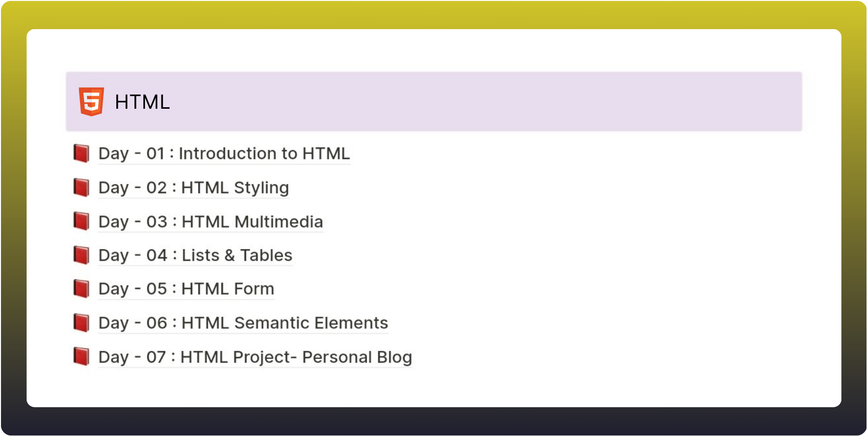The image size is (868, 436).
Task: Open Day - 06 : HTML Semantic Elements
Action: pyautogui.click(x=243, y=323)
